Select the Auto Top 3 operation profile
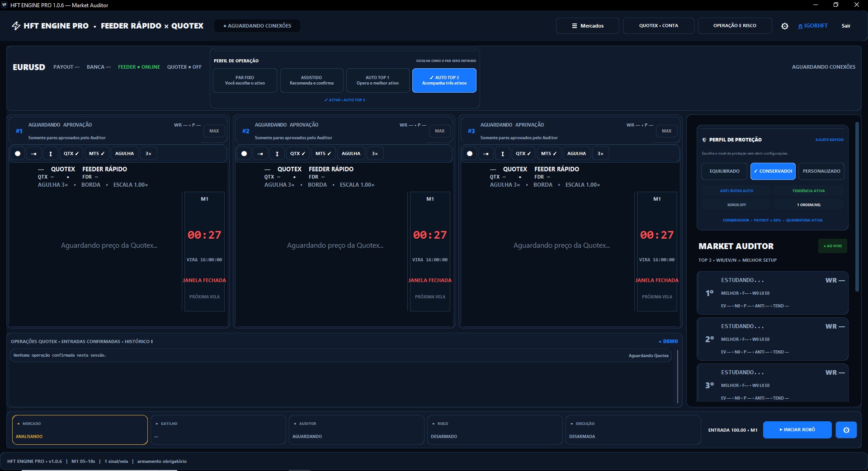Image resolution: width=868 pixels, height=471 pixels. [444, 80]
